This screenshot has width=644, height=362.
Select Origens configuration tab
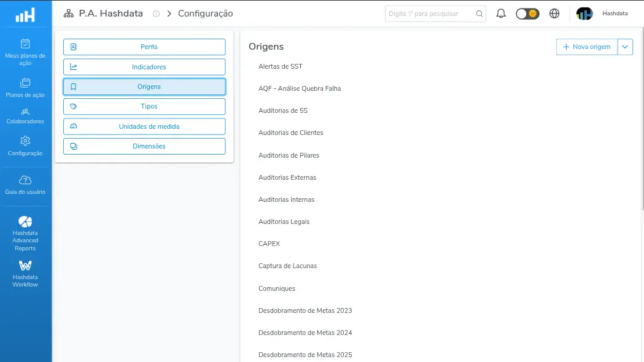click(x=144, y=87)
